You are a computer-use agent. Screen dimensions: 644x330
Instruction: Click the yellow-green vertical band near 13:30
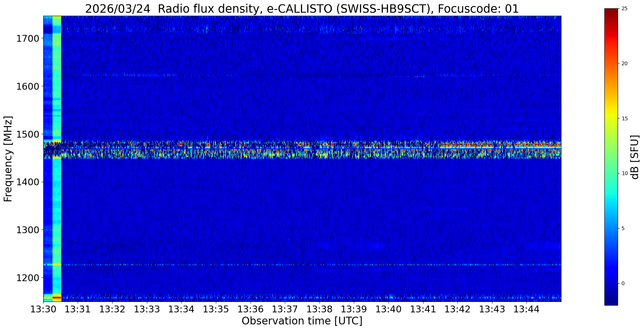[57, 159]
